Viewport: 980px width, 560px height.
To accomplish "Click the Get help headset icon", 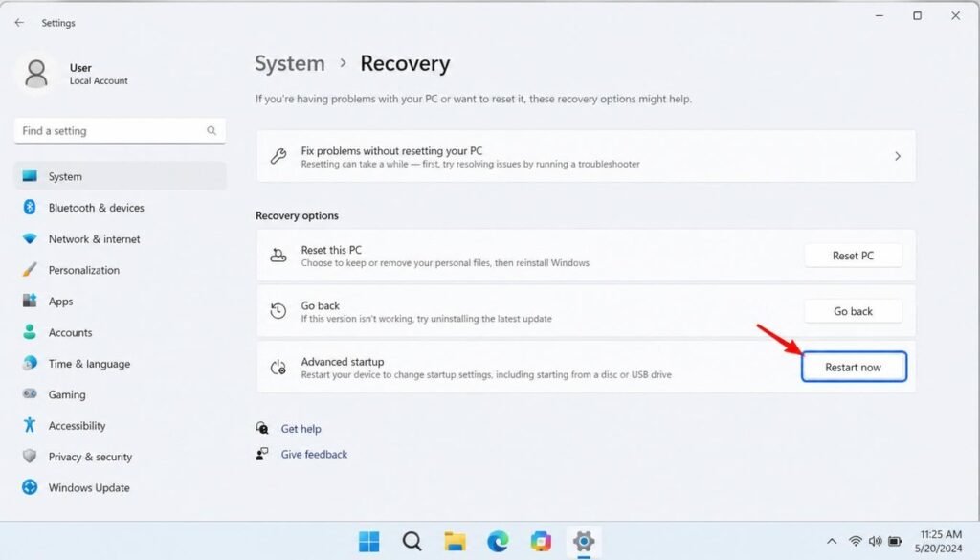I will pos(262,428).
